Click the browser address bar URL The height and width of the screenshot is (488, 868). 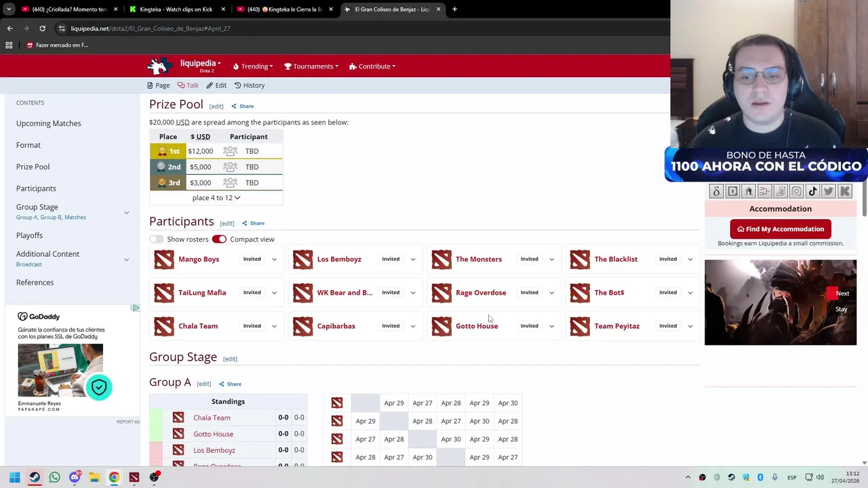coord(151,28)
